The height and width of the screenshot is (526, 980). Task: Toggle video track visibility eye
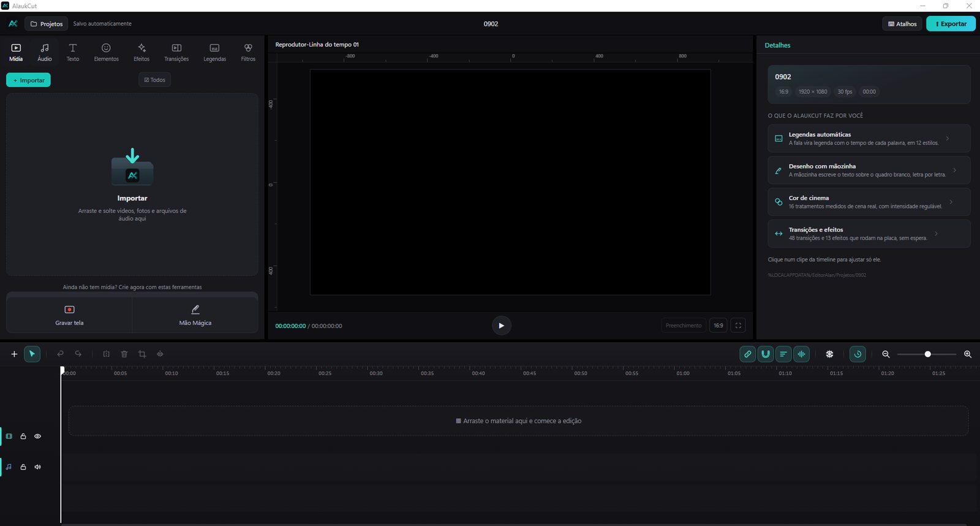click(x=37, y=436)
